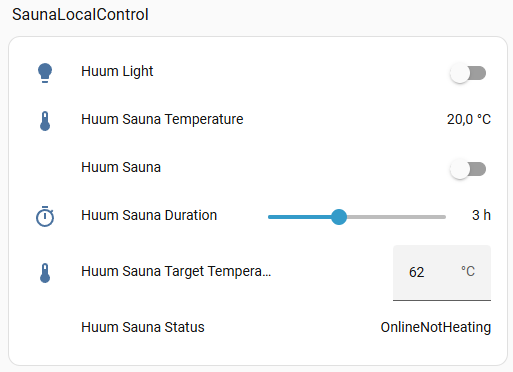Click the Target Temperature thermometer icon

point(45,273)
